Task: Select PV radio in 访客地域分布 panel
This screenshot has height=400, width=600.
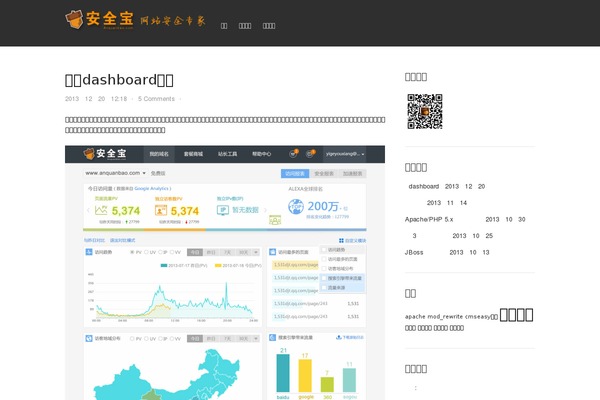Action: point(132,339)
